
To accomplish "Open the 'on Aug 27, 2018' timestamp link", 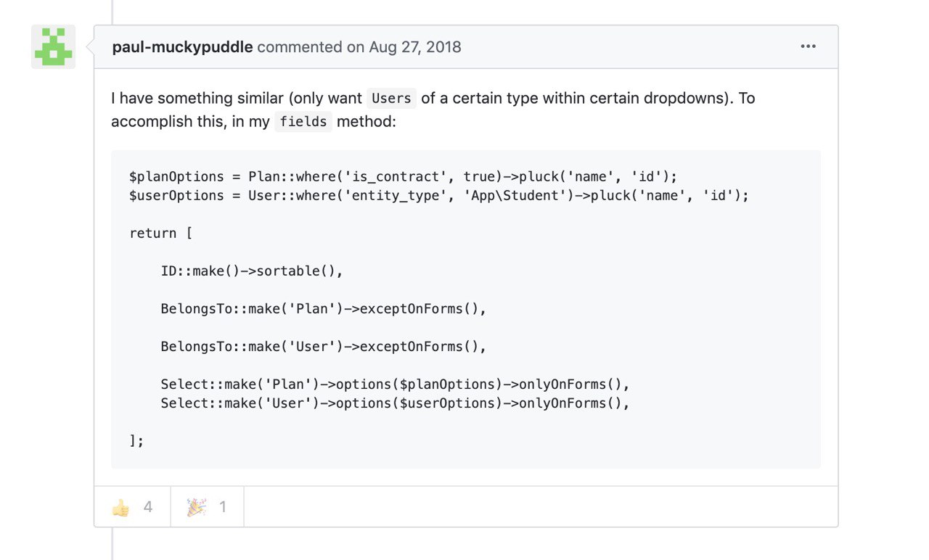I will click(x=404, y=47).
